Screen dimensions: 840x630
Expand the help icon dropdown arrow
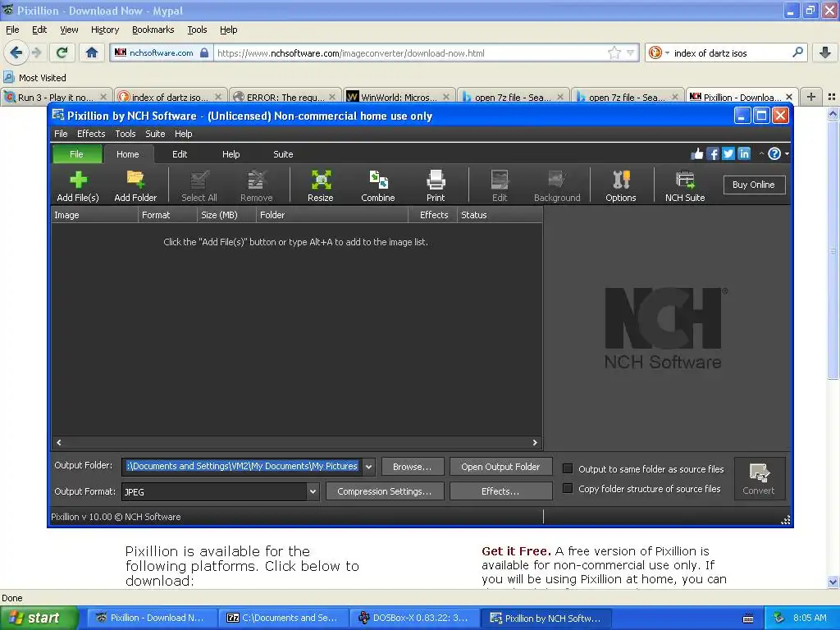click(x=787, y=153)
